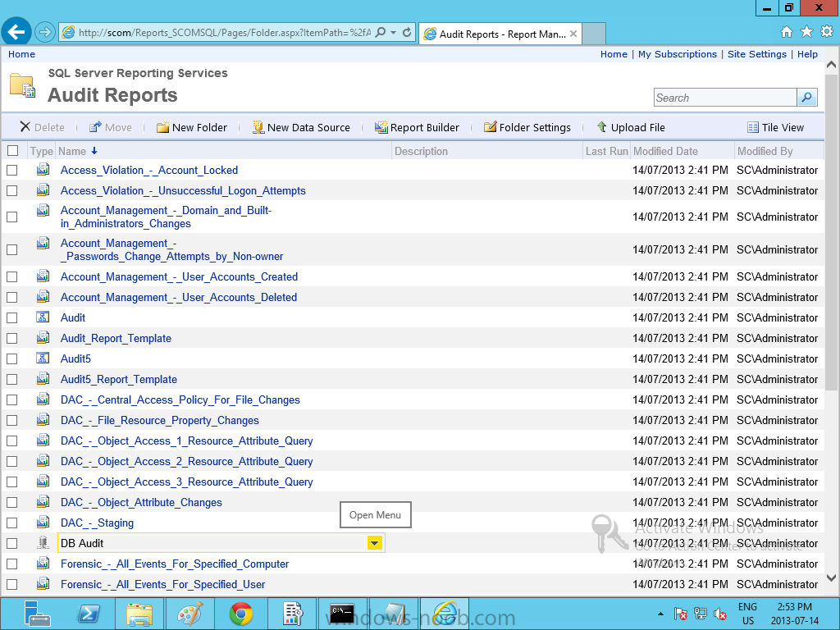Open Paint from the taskbar
This screenshot has width=840, height=630.
(190, 614)
